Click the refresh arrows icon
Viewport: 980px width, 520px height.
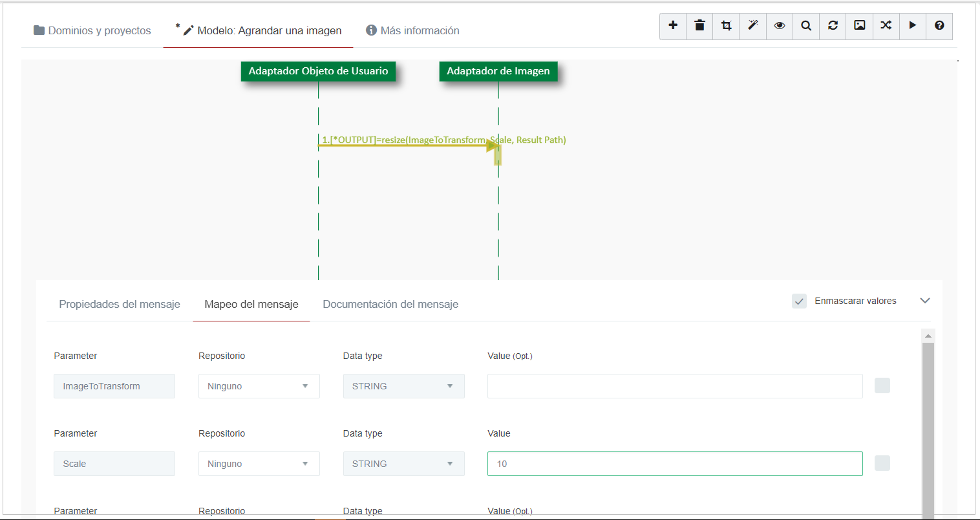click(833, 26)
